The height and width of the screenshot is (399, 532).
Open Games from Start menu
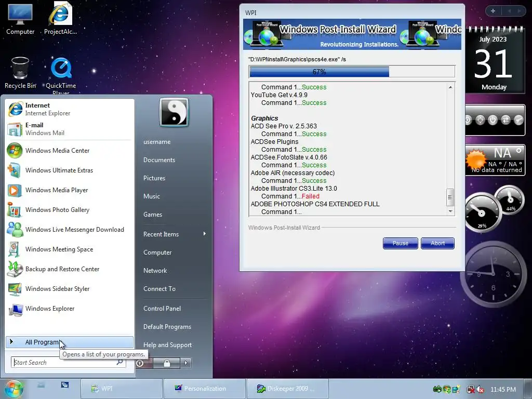(153, 215)
